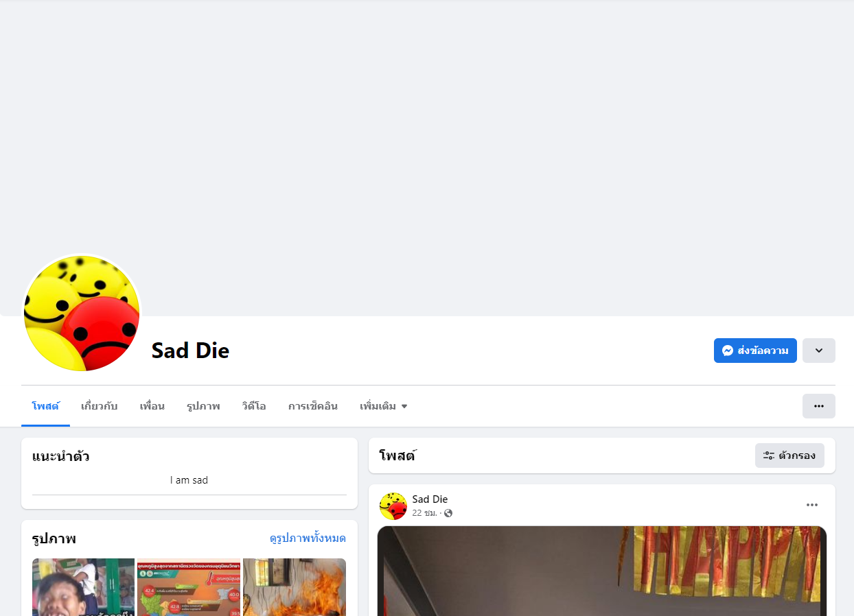Open the post's three-dot options menu

(x=812, y=505)
